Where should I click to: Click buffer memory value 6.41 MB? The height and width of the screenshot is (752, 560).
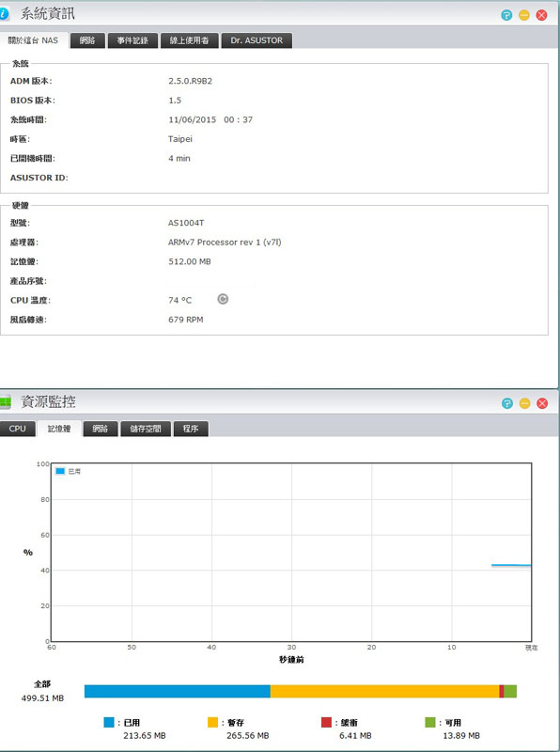(355, 735)
